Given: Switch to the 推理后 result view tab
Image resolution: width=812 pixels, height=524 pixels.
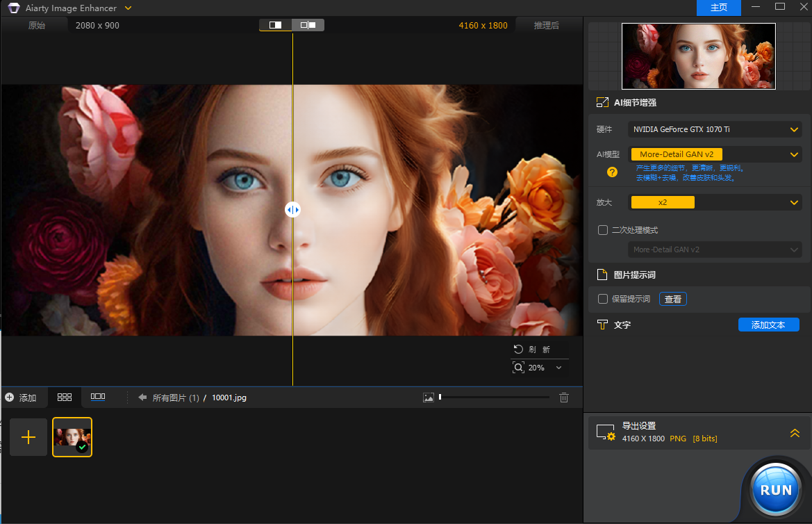Looking at the screenshot, I should [547, 26].
